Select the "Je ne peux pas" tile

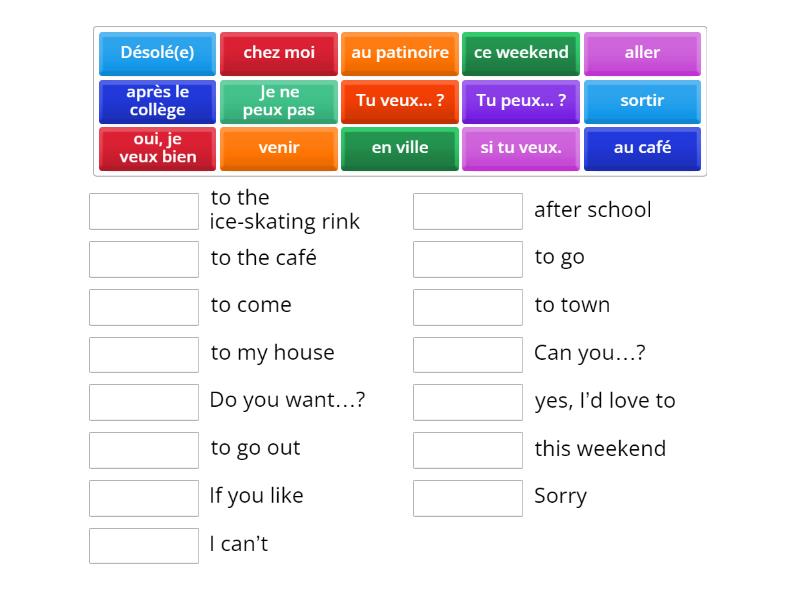pos(278,101)
